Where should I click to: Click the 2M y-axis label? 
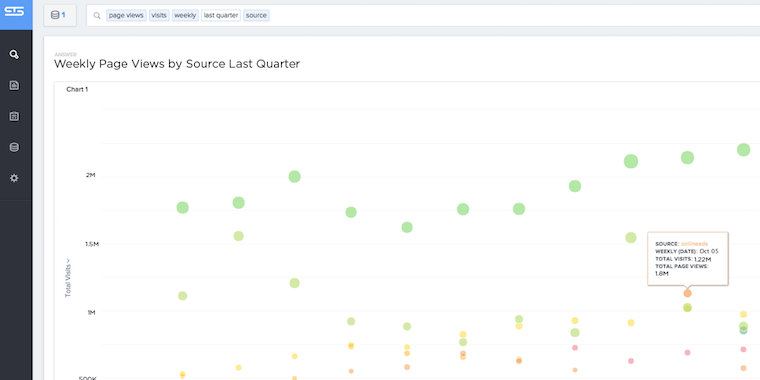(91, 175)
